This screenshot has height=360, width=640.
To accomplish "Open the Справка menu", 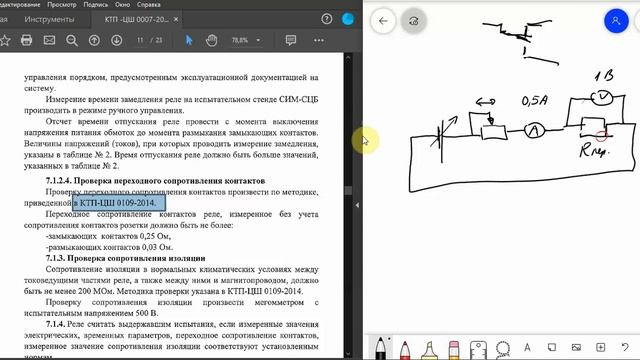I will [149, 5].
